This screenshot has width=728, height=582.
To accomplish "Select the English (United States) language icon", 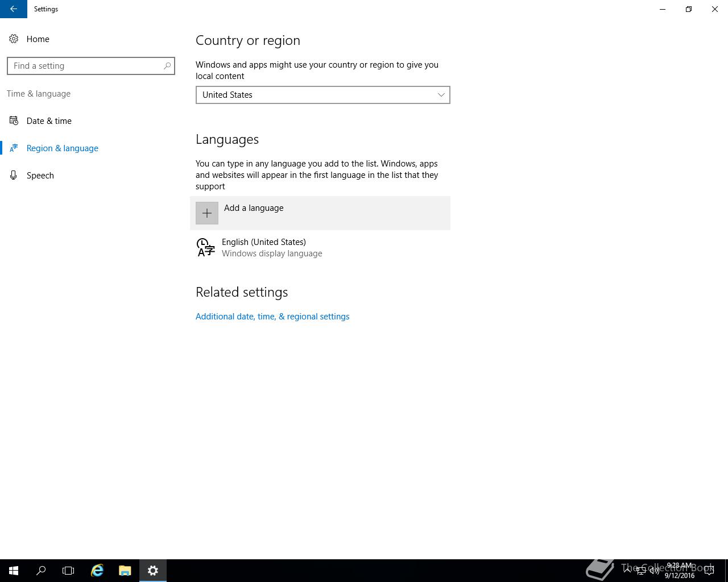I will [x=206, y=247].
